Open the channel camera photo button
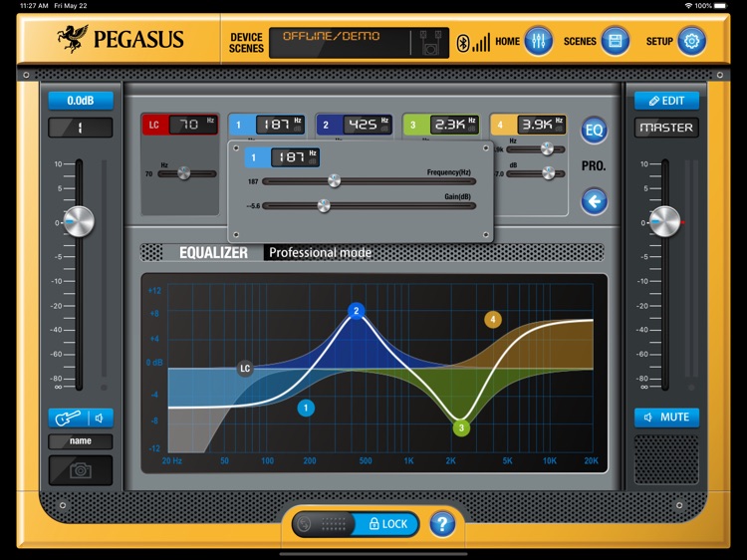Screen dimensions: 747x560 81,470
